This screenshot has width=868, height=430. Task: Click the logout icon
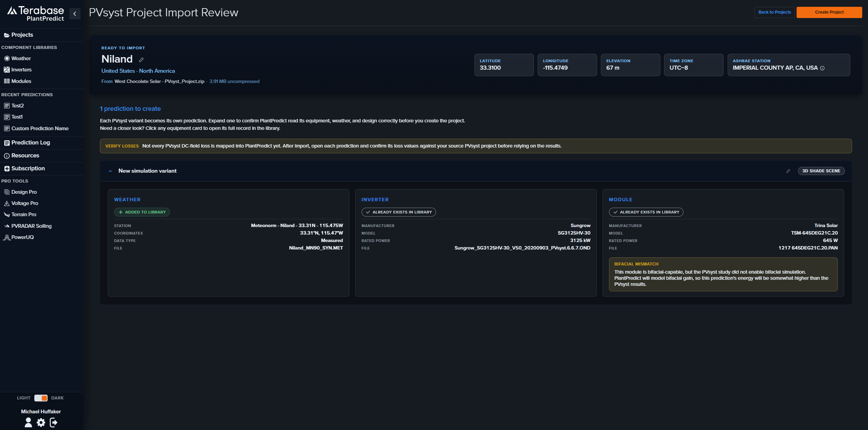[x=54, y=422]
